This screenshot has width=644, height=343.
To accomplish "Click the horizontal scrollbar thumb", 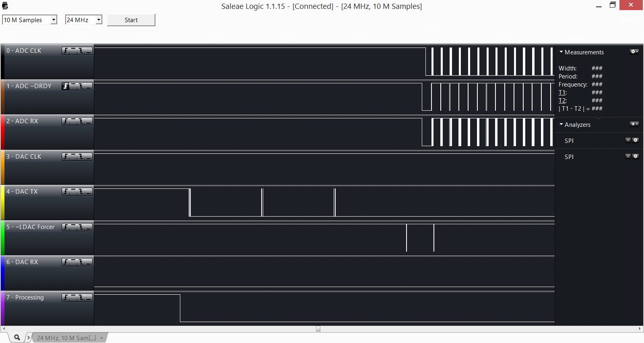I will click(x=318, y=329).
